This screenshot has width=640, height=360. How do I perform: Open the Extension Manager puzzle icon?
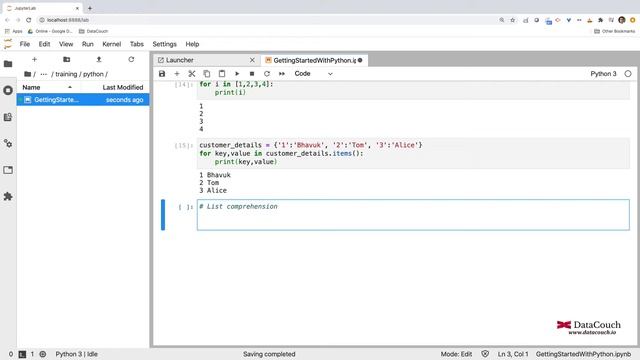tap(8, 196)
